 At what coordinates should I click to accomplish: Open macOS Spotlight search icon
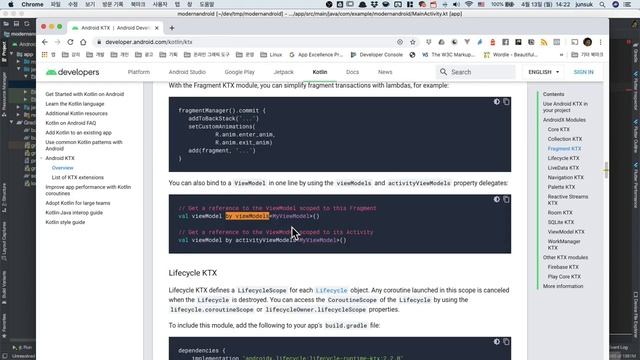pos(602,4)
